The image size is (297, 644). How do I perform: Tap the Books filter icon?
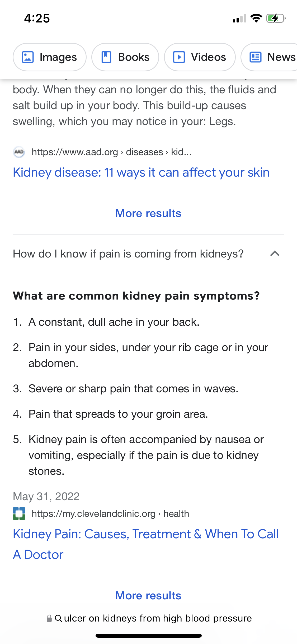point(106,57)
